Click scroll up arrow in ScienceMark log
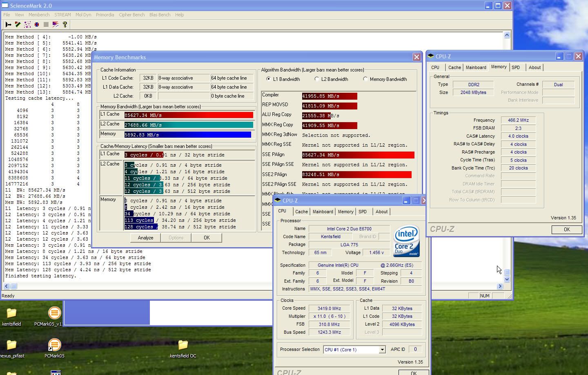Screen dimensions: 588x375 point(507,35)
